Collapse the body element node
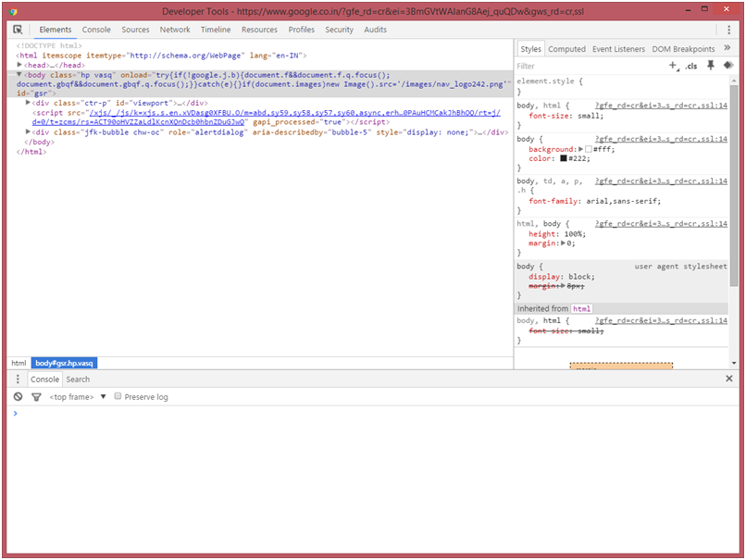The image size is (746, 560). (x=19, y=75)
